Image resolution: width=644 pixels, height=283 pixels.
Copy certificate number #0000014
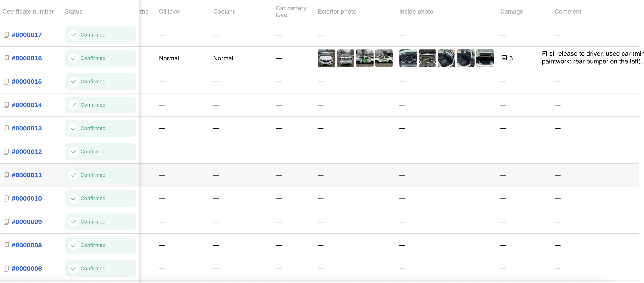coord(6,105)
